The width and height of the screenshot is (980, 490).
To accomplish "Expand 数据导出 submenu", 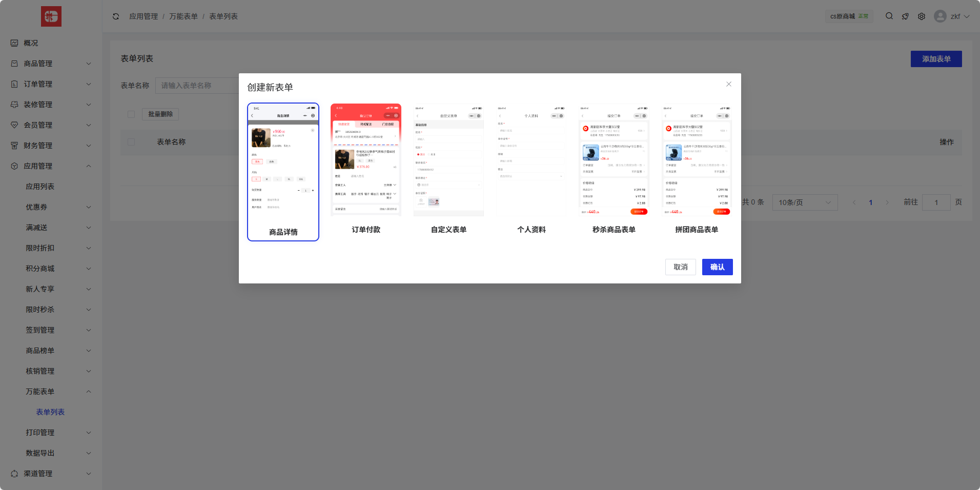I will 89,453.
